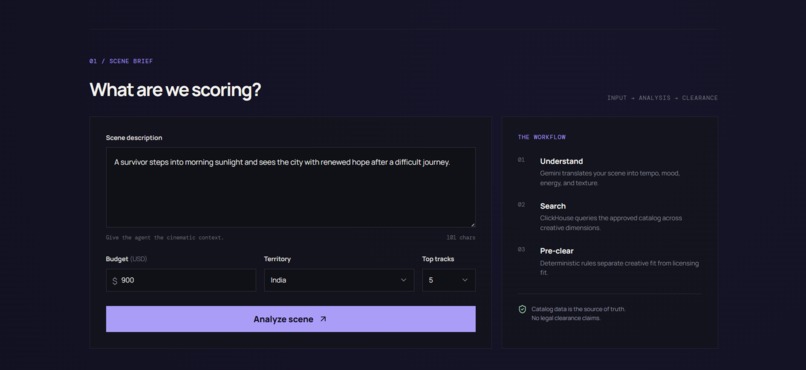Click the Deterministic rules description text
The height and width of the screenshot is (370, 806).
click(619, 268)
